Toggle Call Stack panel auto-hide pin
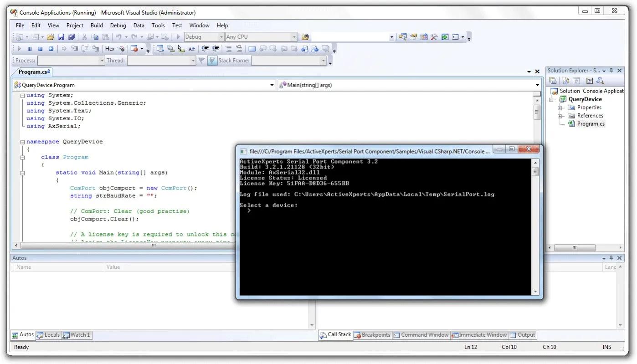637x364 pixels. [x=611, y=258]
